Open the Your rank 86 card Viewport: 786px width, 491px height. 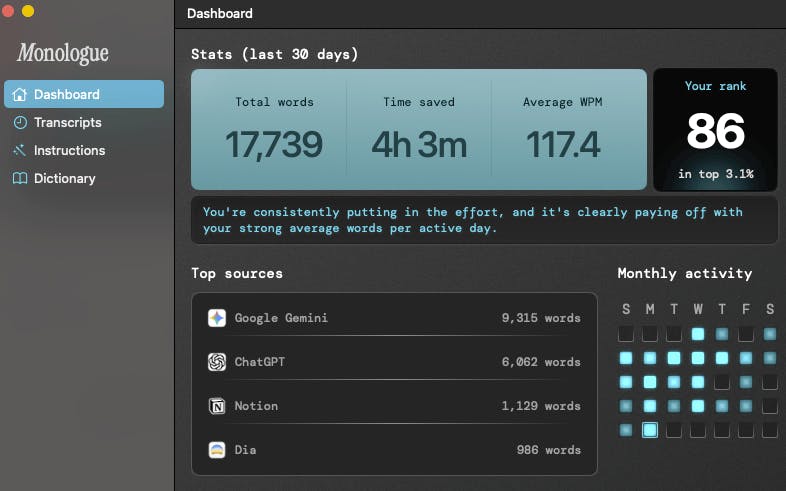point(715,130)
